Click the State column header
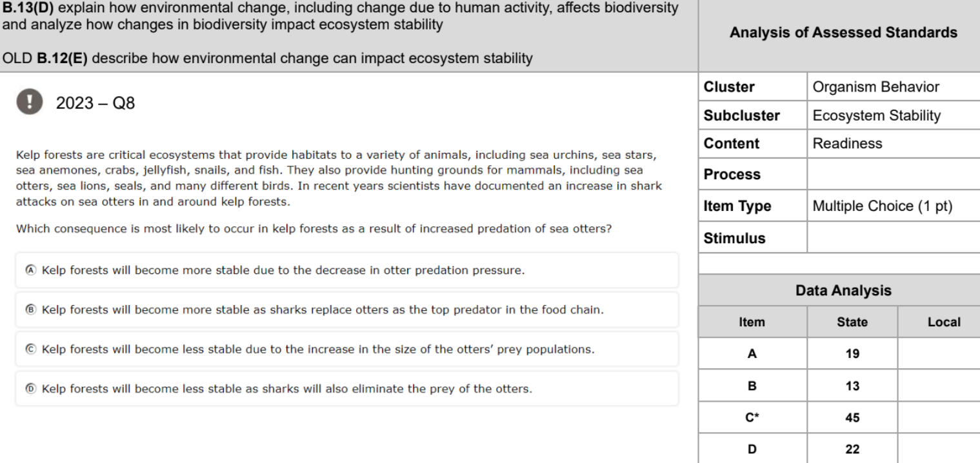 pos(852,322)
